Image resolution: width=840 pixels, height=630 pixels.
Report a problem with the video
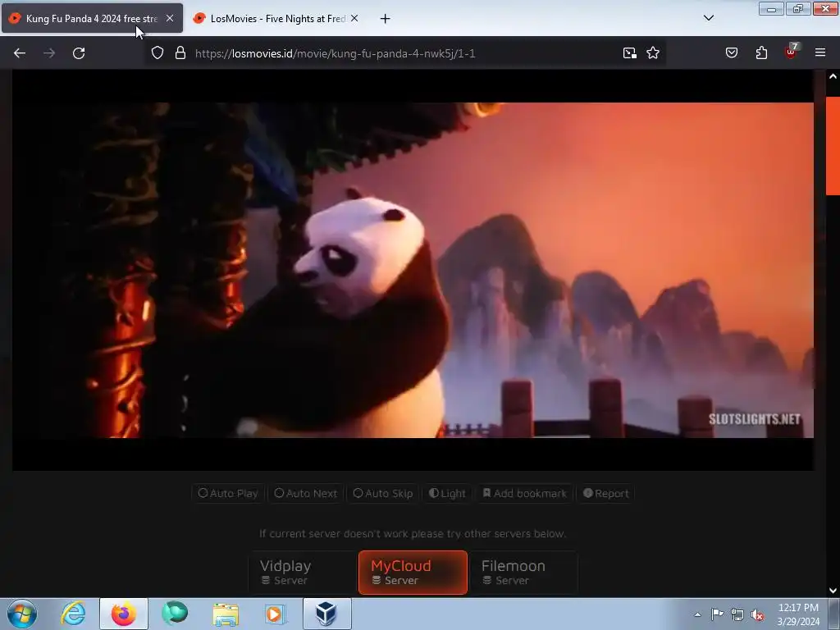606,493
